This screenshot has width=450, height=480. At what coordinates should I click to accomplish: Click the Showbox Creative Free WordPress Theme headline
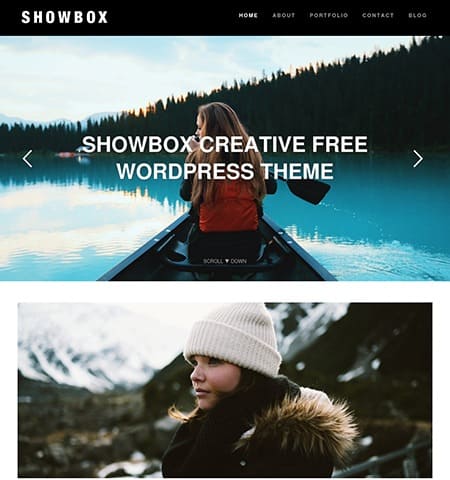(x=225, y=158)
